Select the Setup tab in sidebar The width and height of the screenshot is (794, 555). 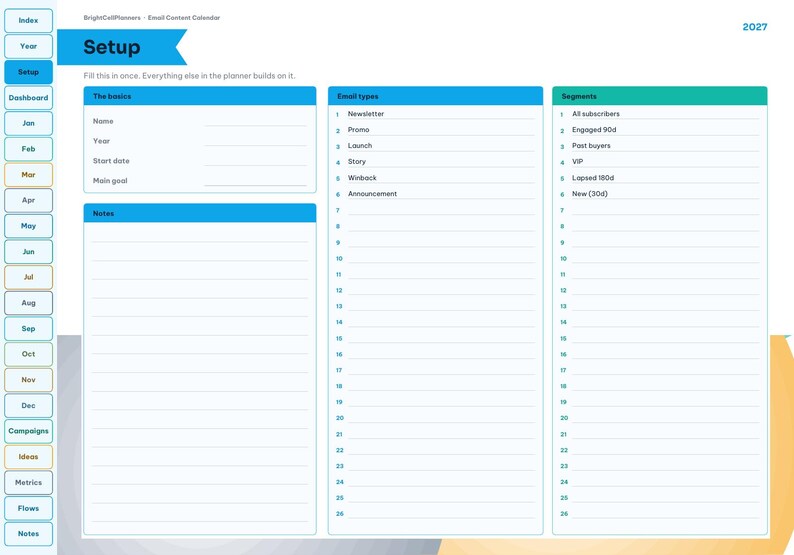pos(28,72)
